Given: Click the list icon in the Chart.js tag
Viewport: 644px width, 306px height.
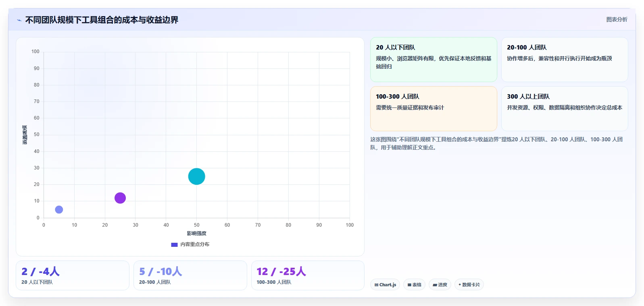Looking at the screenshot, I should [x=376, y=285].
